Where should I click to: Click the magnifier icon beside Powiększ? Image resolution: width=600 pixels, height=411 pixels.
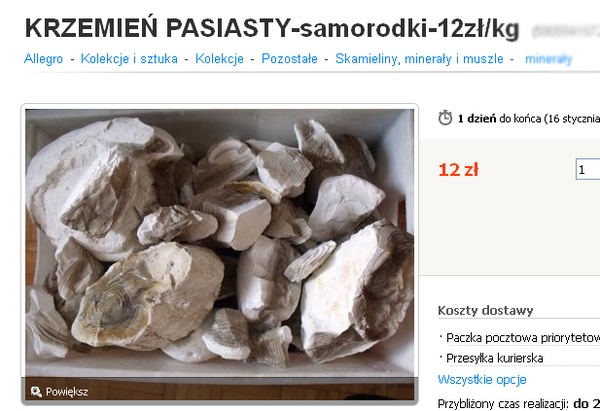click(36, 391)
